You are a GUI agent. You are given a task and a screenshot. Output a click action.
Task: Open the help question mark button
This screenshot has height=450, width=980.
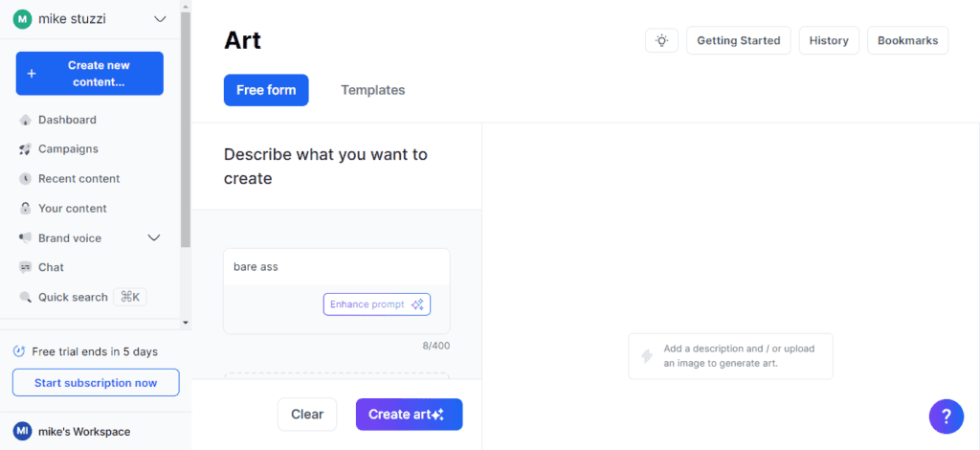[946, 416]
